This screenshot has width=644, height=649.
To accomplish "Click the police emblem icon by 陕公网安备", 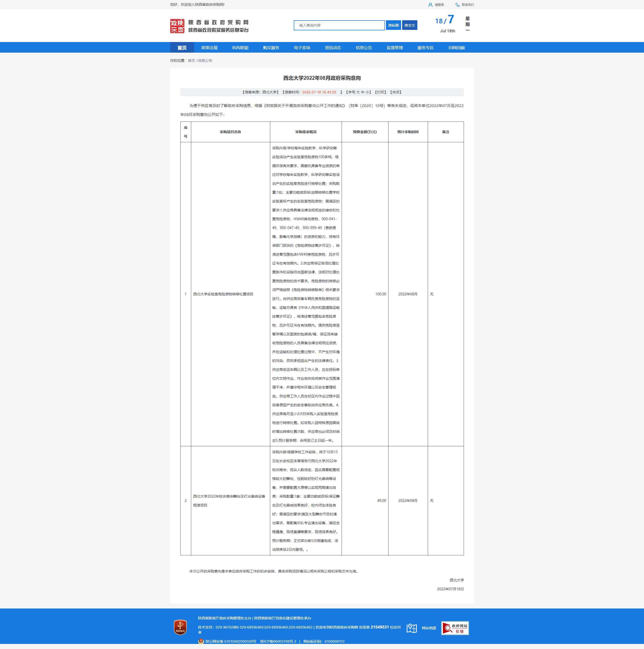I will (201, 641).
